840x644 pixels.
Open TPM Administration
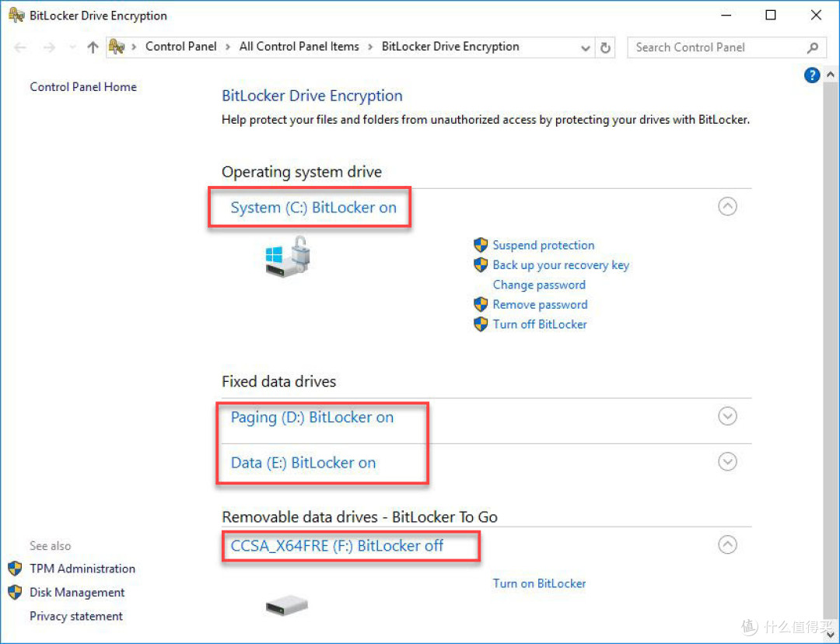82,569
